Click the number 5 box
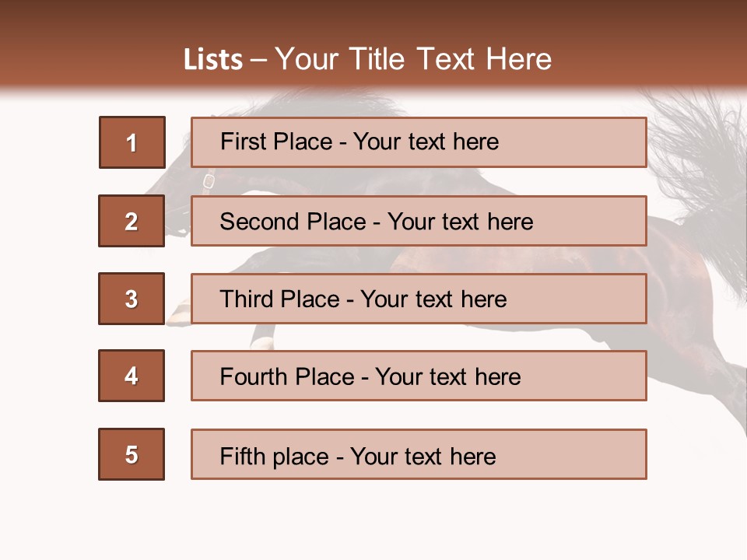 (132, 454)
